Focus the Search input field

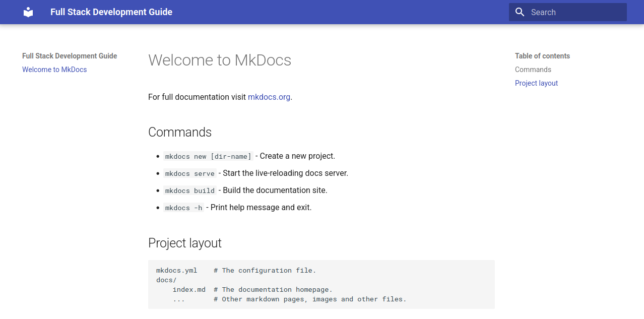point(568,12)
